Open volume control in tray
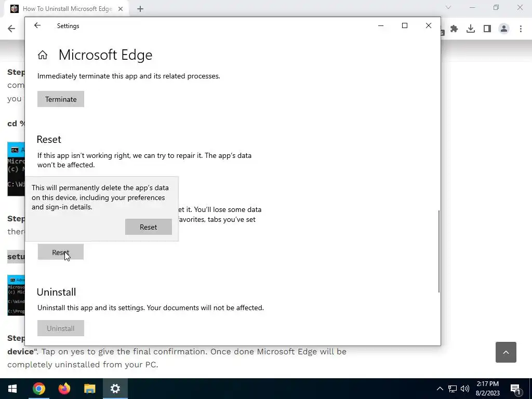Image resolution: width=532 pixels, height=399 pixels. pyautogui.click(x=465, y=389)
